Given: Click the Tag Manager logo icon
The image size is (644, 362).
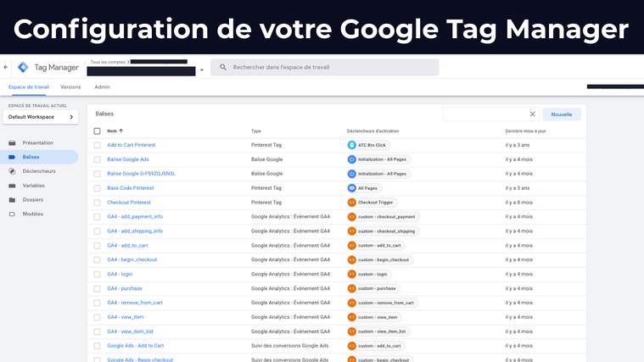Looking at the screenshot, I should [23, 67].
